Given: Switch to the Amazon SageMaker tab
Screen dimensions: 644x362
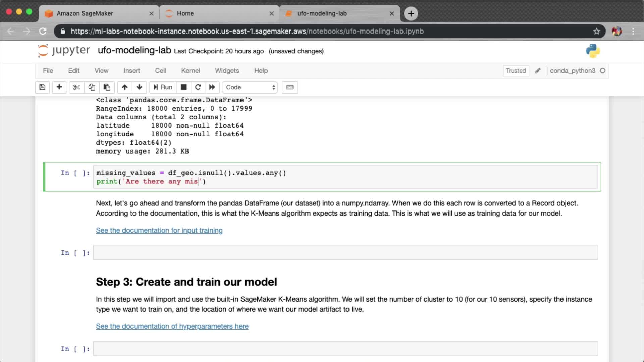Looking at the screenshot, I should (x=85, y=13).
